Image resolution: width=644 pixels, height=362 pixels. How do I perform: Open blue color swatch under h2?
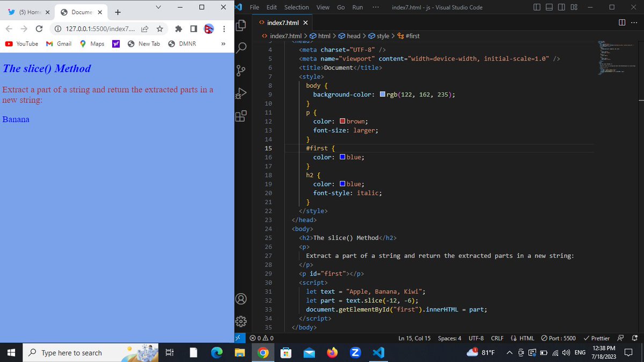coord(342,184)
